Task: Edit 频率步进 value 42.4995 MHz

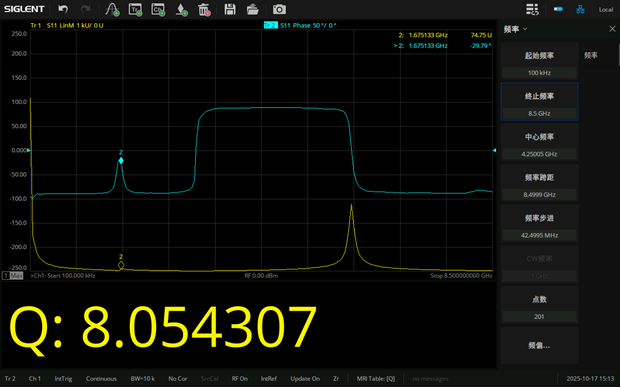Action: point(539,236)
